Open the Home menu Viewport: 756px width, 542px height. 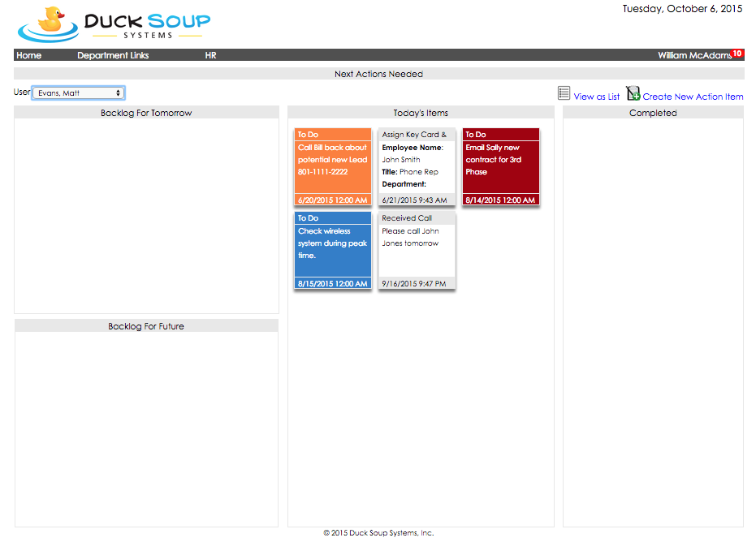(29, 56)
